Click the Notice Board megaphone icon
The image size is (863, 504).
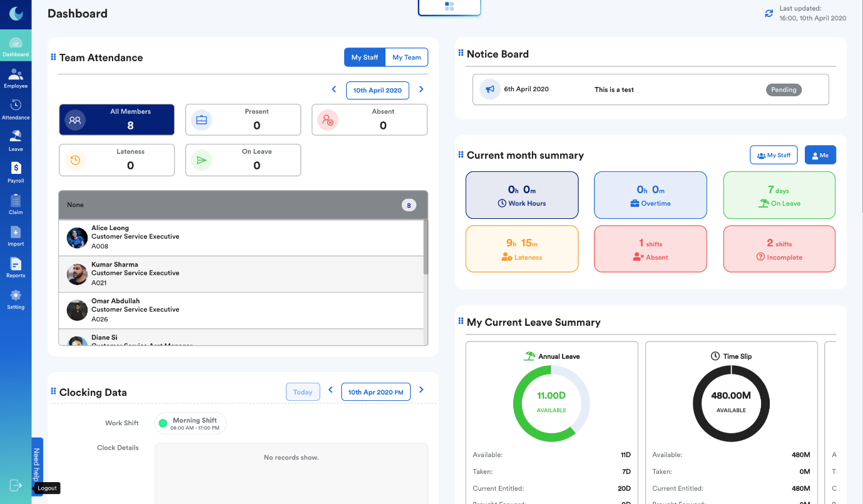click(490, 89)
